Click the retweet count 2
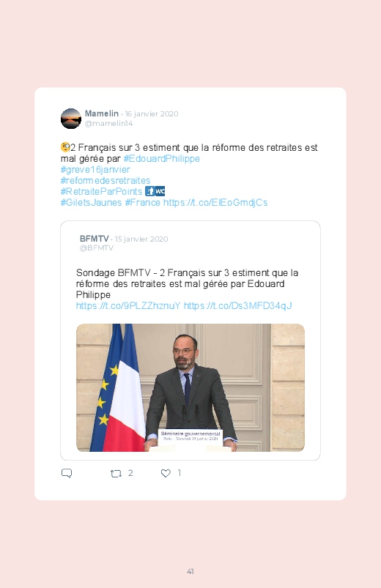 tap(130, 473)
